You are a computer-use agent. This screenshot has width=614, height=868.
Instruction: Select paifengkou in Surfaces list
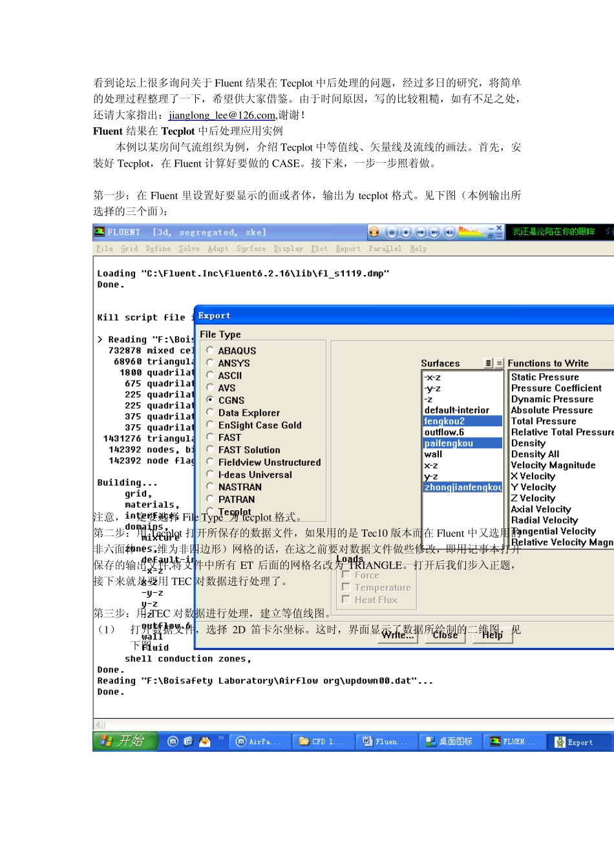[x=462, y=443]
